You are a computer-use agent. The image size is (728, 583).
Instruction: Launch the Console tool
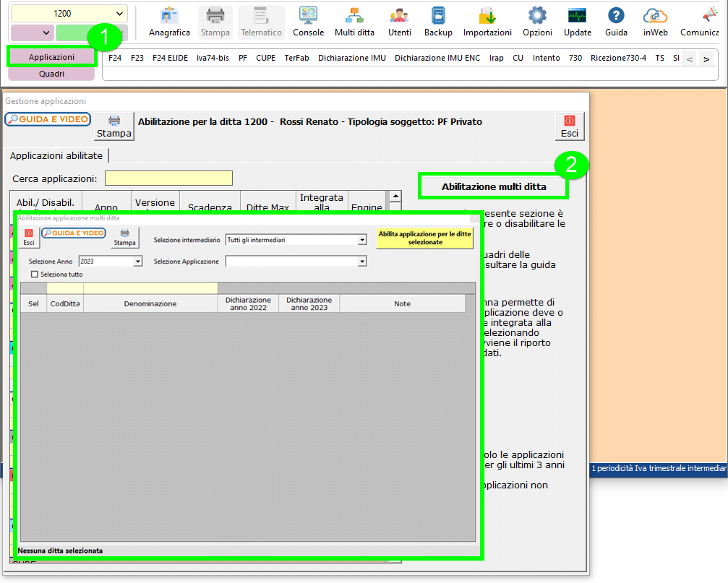click(x=308, y=22)
